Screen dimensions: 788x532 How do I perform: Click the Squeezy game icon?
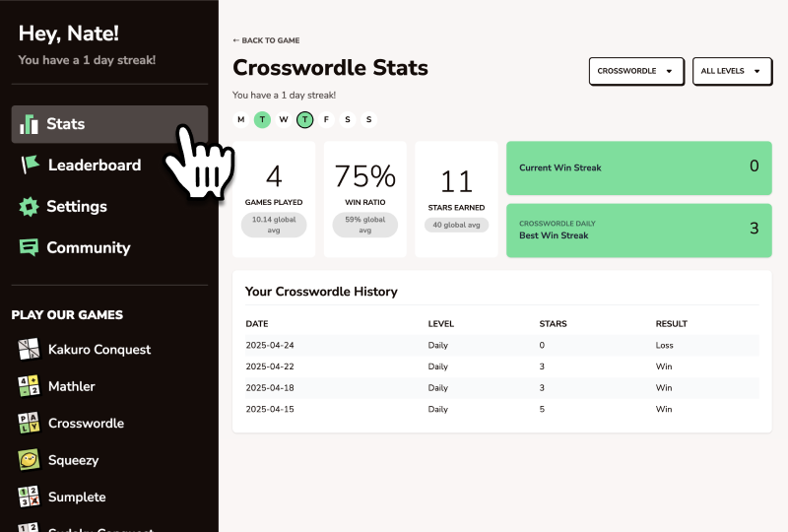click(x=29, y=460)
